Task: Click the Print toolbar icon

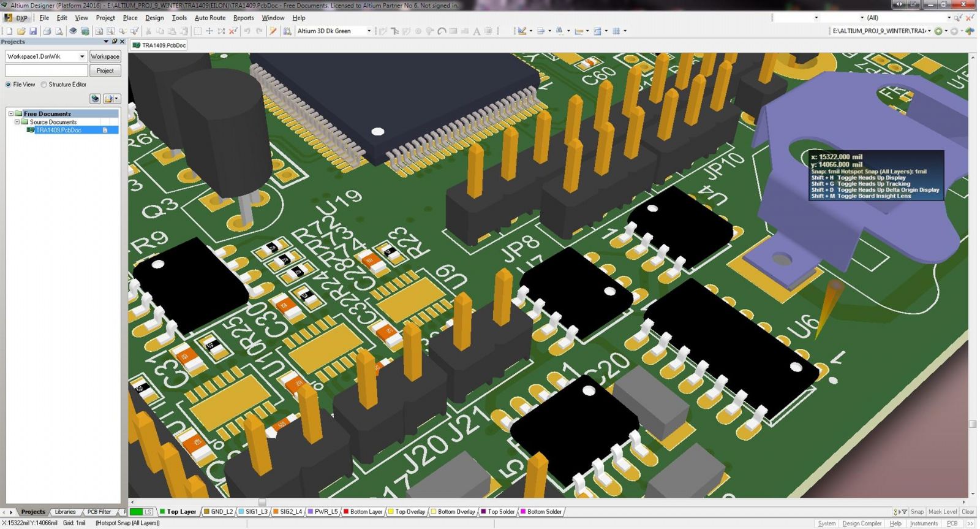Action: 47,31
